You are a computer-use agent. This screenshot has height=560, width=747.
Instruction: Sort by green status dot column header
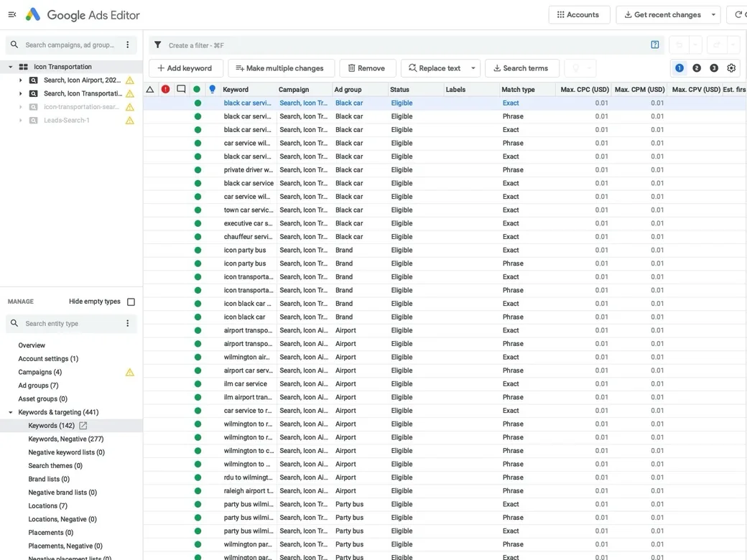pos(197,89)
